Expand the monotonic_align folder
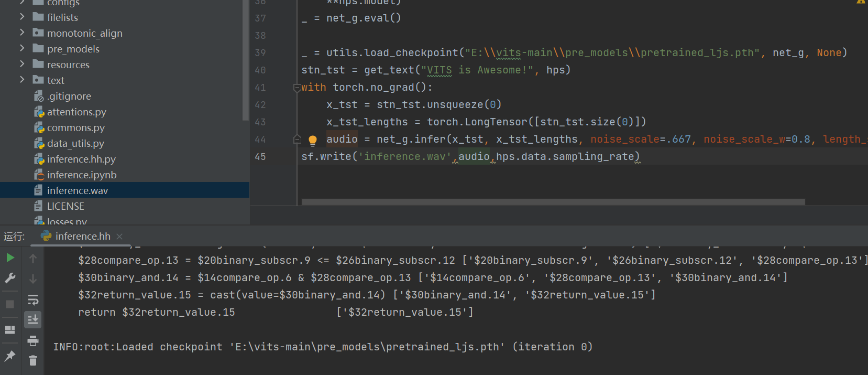 pyautogui.click(x=22, y=33)
